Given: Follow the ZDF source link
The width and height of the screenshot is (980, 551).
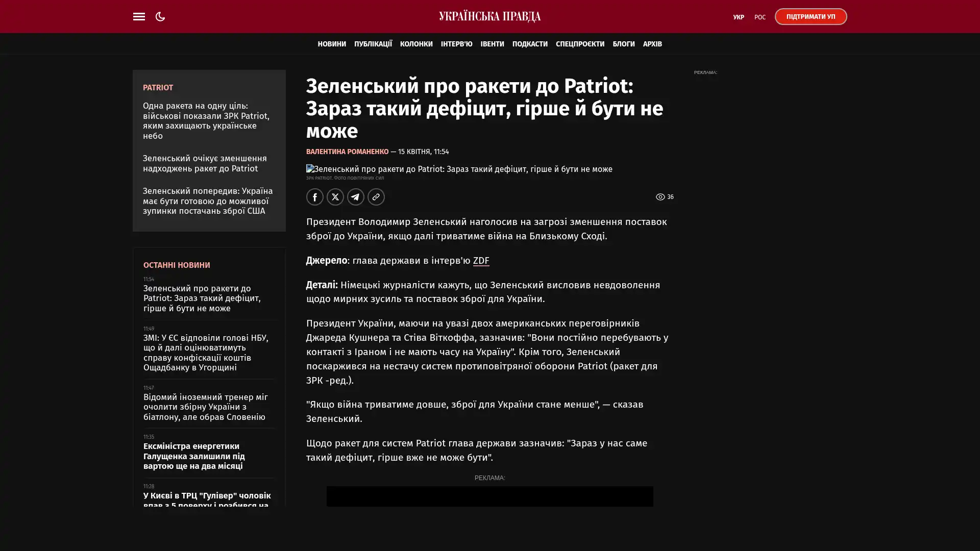Looking at the screenshot, I should click(480, 261).
